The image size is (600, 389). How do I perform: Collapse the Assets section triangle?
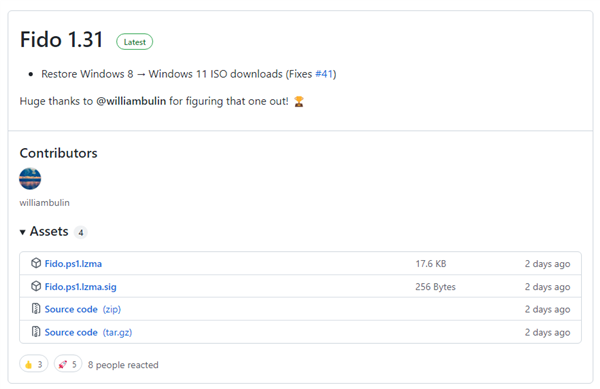[x=23, y=232]
